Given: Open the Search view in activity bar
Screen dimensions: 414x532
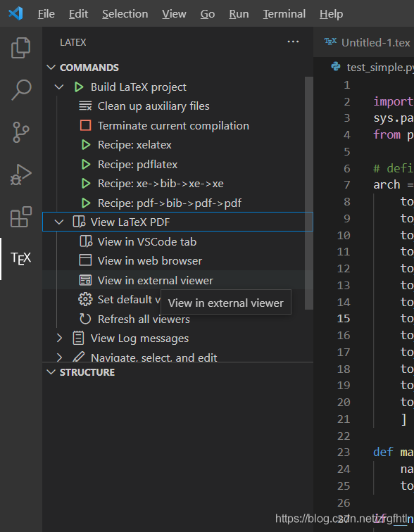Looking at the screenshot, I should pos(21,90).
